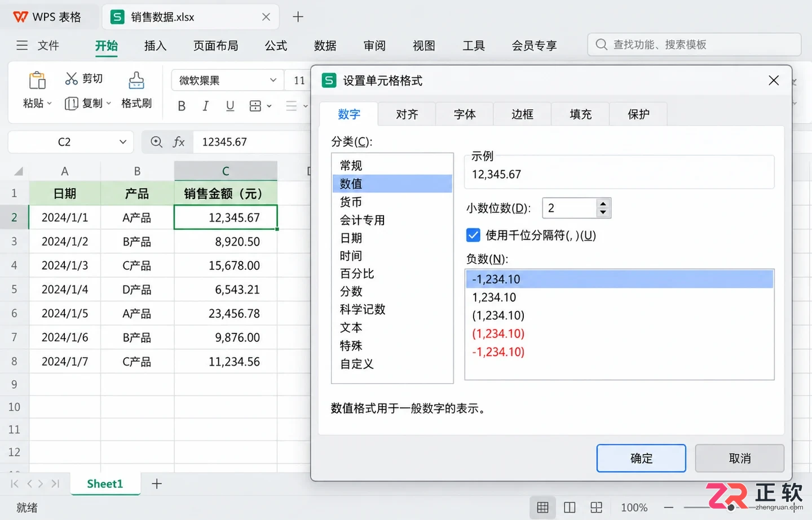This screenshot has height=520, width=812.
Task: Click the WPS 表格 logo icon
Action: [20, 17]
